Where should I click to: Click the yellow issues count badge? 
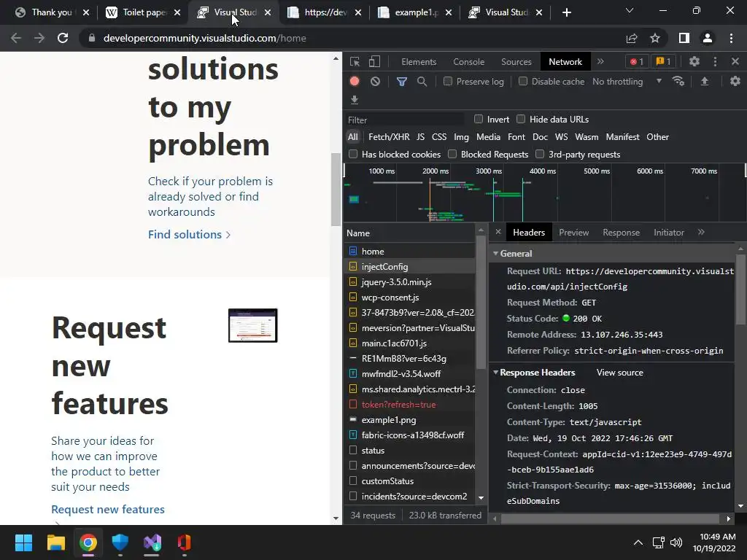tap(663, 61)
